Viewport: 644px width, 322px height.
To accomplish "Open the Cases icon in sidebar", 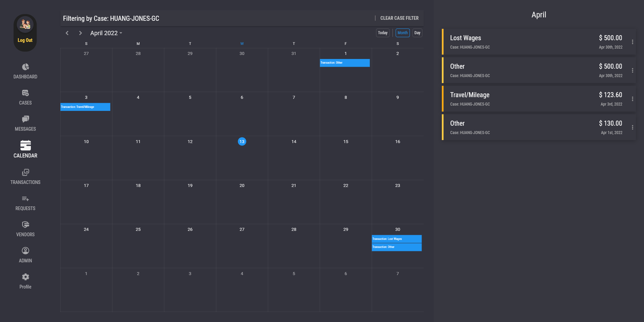I will point(25,93).
